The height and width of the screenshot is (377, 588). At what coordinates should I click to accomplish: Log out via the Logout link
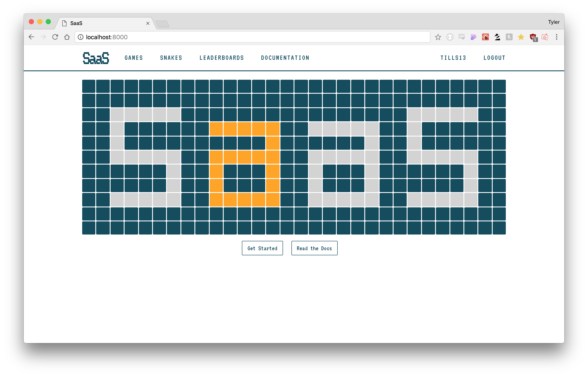[494, 58]
